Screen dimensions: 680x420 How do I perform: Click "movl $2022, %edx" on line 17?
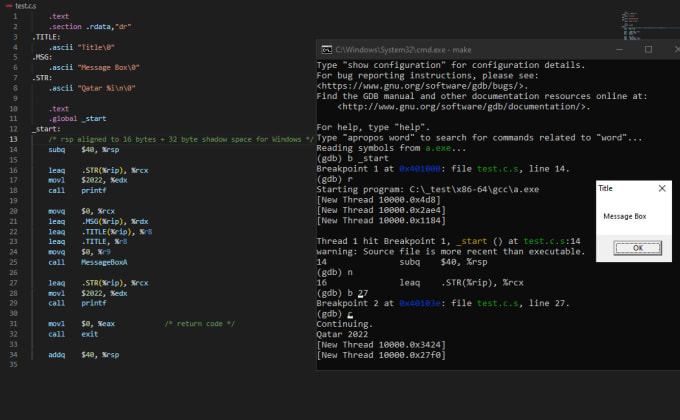tap(88, 180)
